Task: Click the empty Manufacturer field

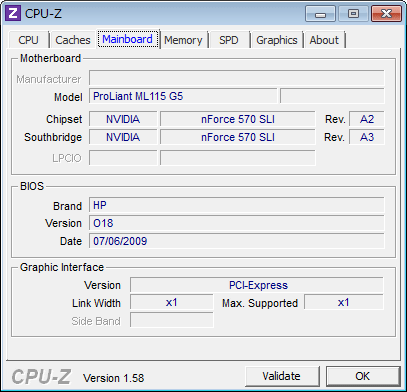Action: point(237,78)
